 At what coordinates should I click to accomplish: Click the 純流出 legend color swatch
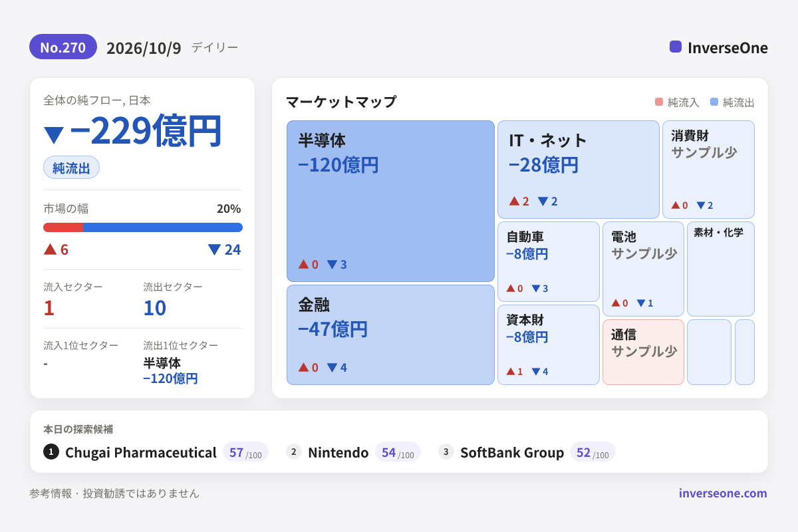[714, 102]
